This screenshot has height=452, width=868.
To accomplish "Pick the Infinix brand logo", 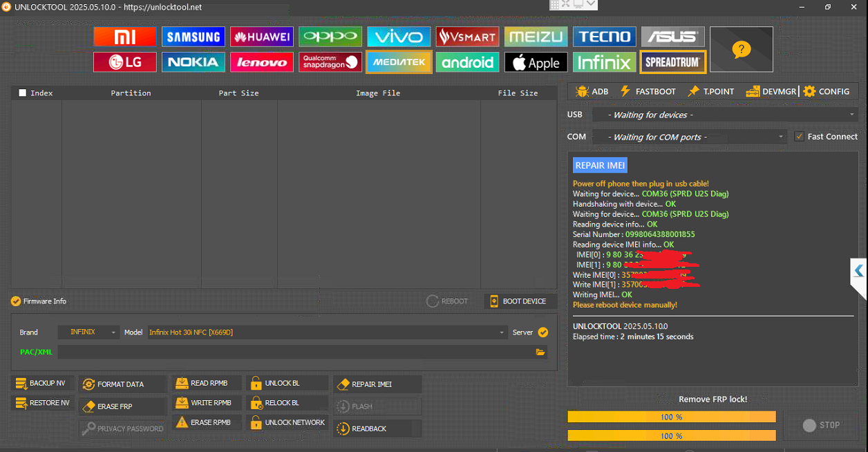I will tap(605, 62).
